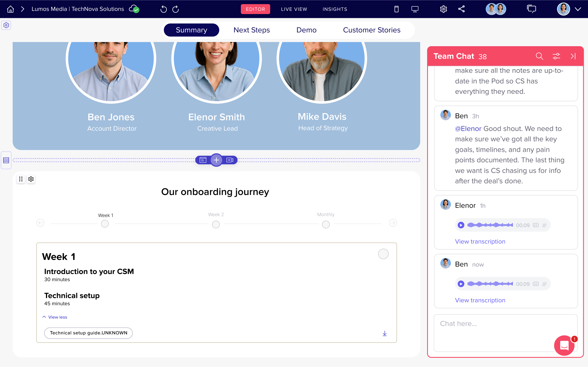Switch to mobile preview icon

coord(396,9)
